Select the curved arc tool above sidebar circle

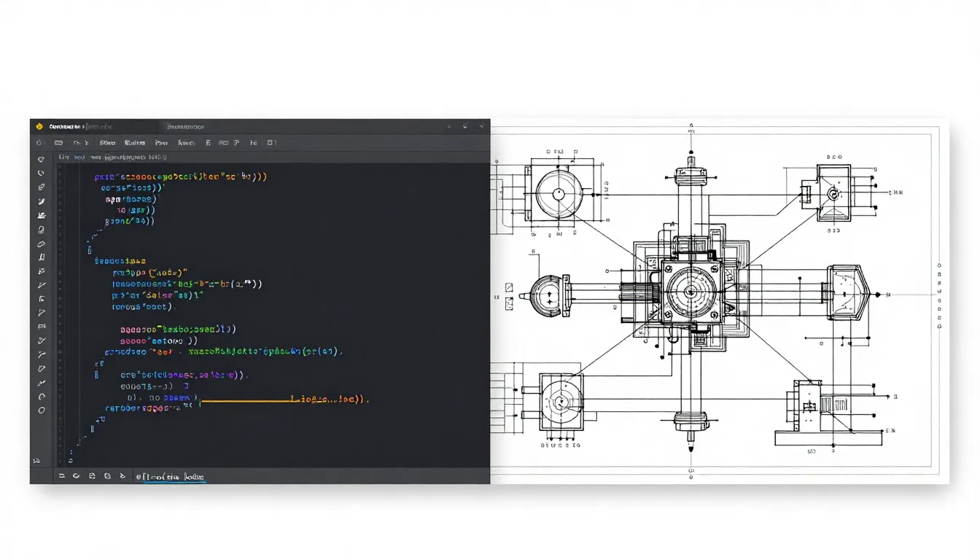tap(42, 397)
